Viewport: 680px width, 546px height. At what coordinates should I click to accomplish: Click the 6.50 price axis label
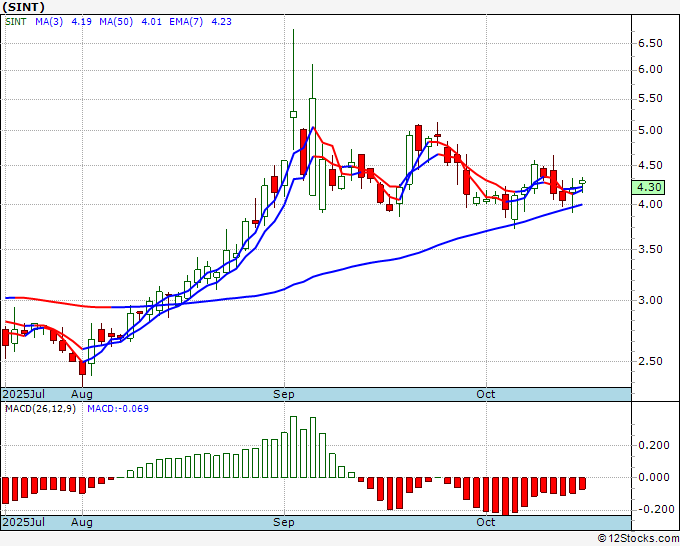point(650,43)
